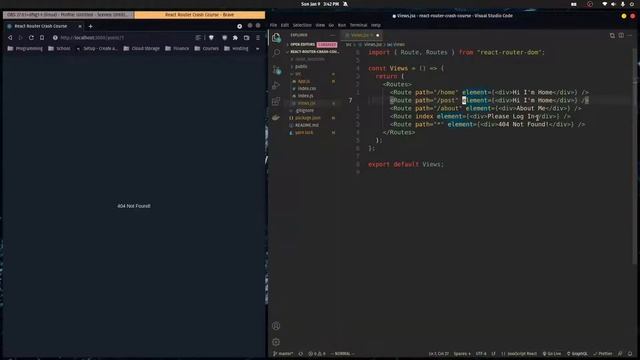This screenshot has width=640, height=360.
Task: Open README.md in the explorer
Action: tap(307, 125)
